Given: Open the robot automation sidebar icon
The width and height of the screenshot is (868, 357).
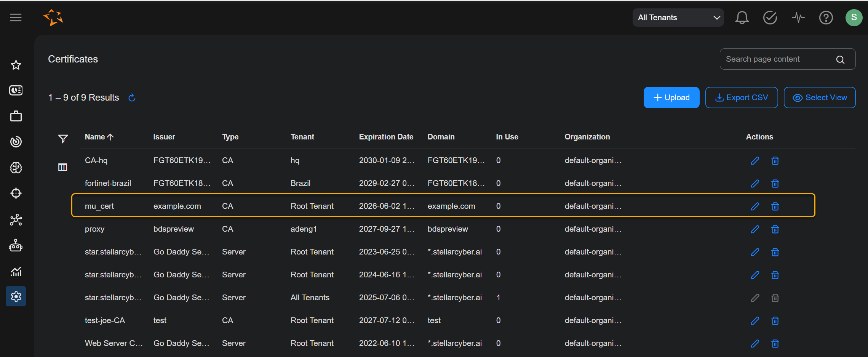Looking at the screenshot, I should tap(16, 245).
